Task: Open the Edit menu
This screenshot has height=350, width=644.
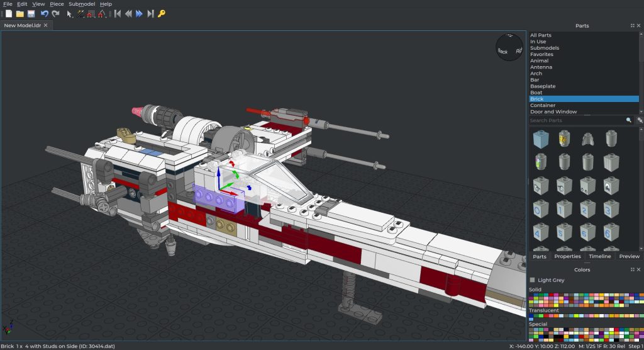Action: click(22, 4)
